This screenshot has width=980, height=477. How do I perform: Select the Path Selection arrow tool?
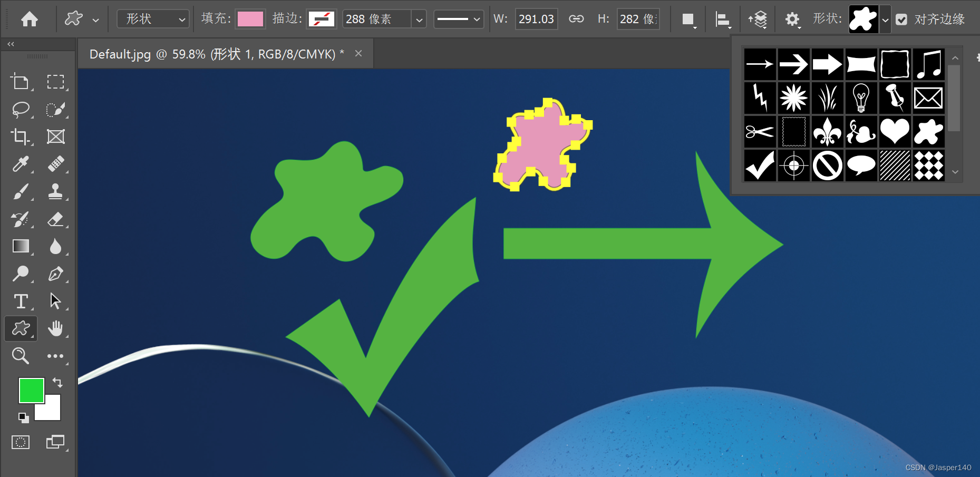tap(55, 301)
